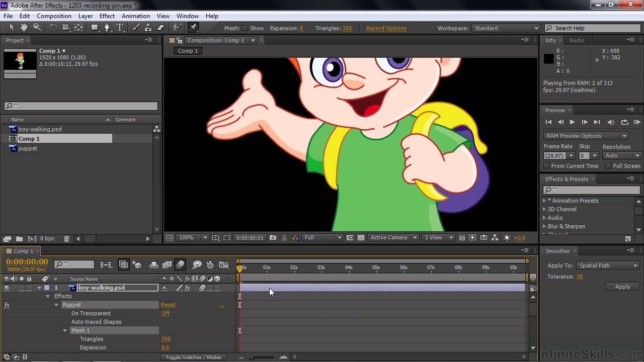The width and height of the screenshot is (644, 362).
Task: Select the Zoom magnifier tool
Action: tap(37, 28)
